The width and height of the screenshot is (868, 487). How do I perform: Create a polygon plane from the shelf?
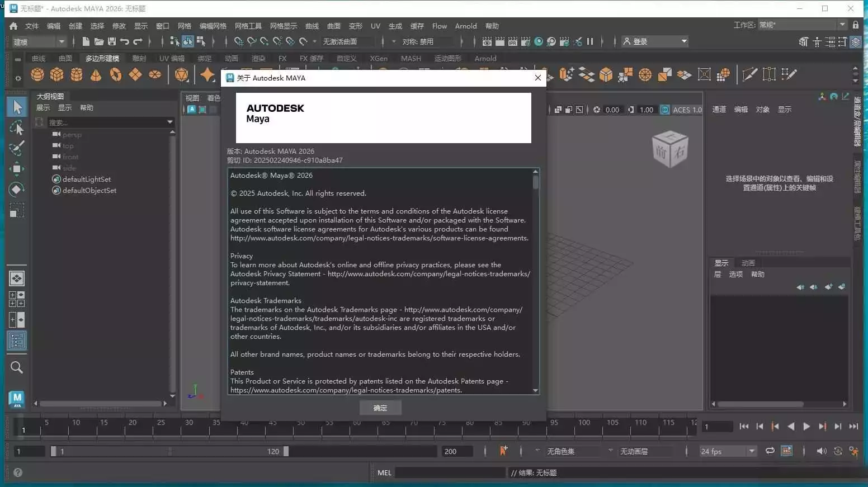(135, 74)
